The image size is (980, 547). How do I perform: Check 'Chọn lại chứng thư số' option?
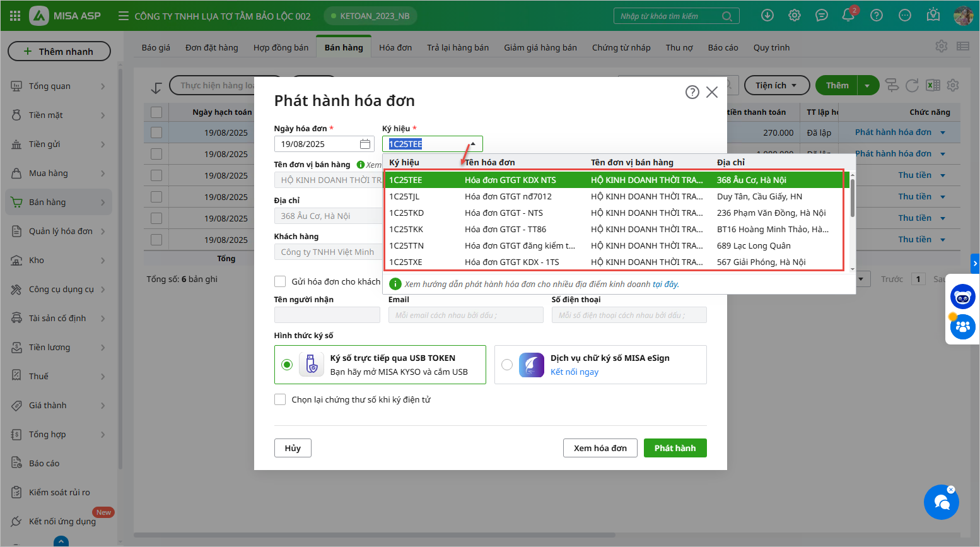[280, 399]
